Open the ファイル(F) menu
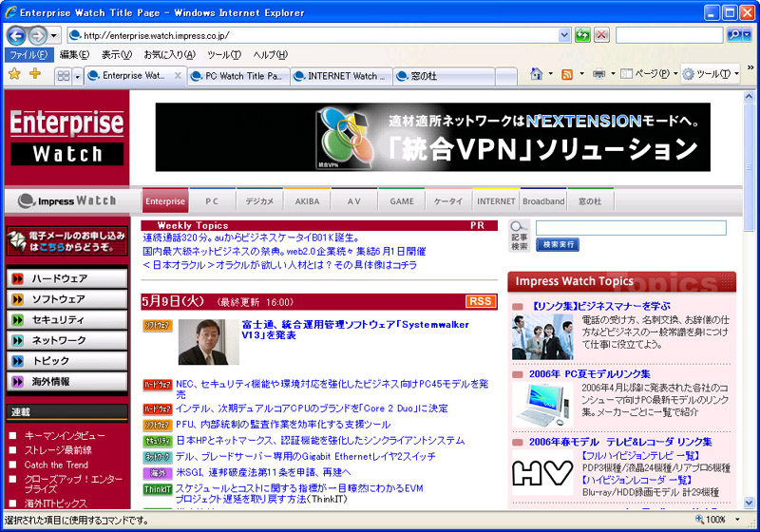 coord(28,55)
